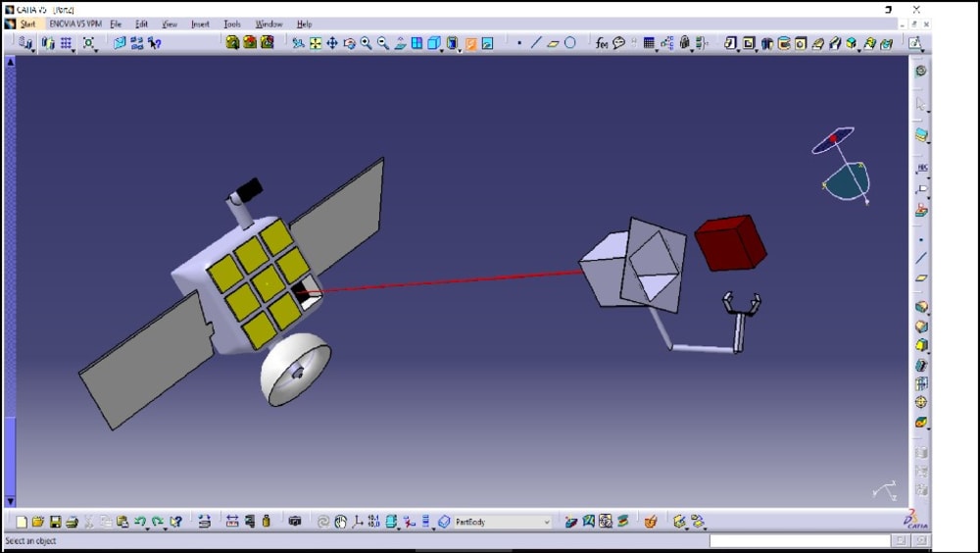Open the ENOVIA V5 VPM menu
The width and height of the screenshot is (980, 553).
click(x=75, y=24)
